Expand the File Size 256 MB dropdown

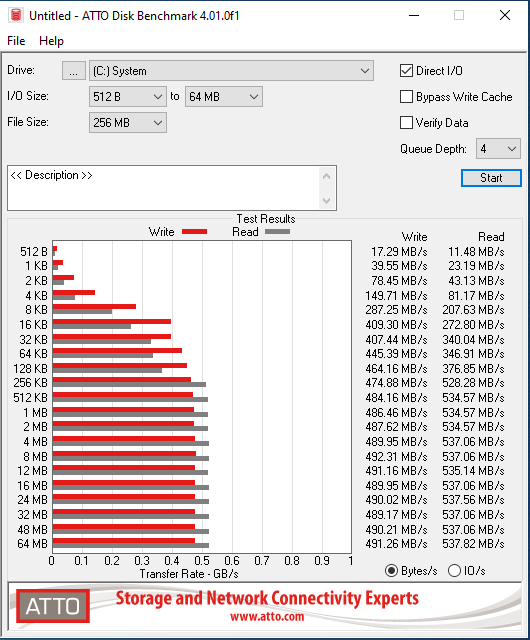(x=128, y=122)
